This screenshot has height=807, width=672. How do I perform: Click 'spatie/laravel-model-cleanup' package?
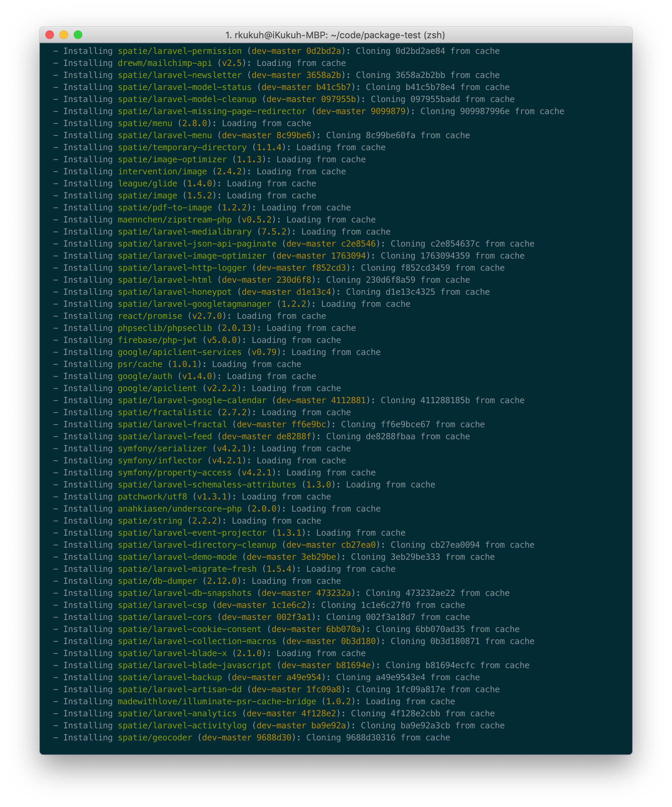tap(187, 99)
